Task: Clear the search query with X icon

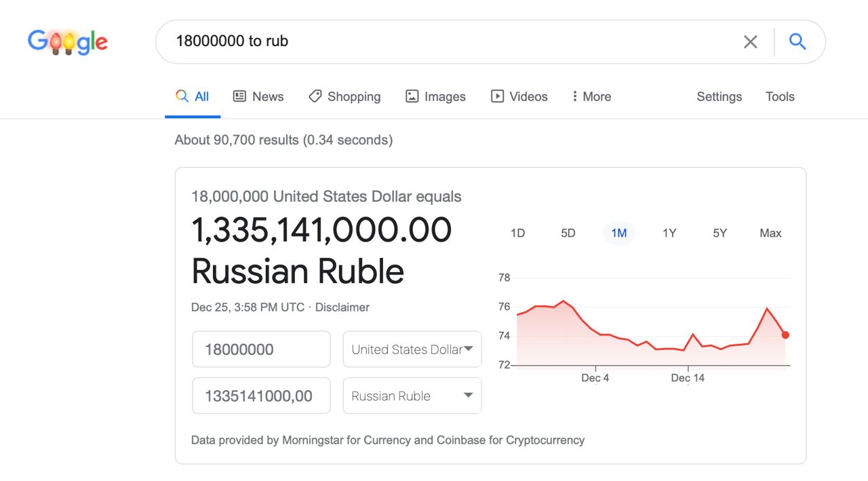Action: pos(750,42)
